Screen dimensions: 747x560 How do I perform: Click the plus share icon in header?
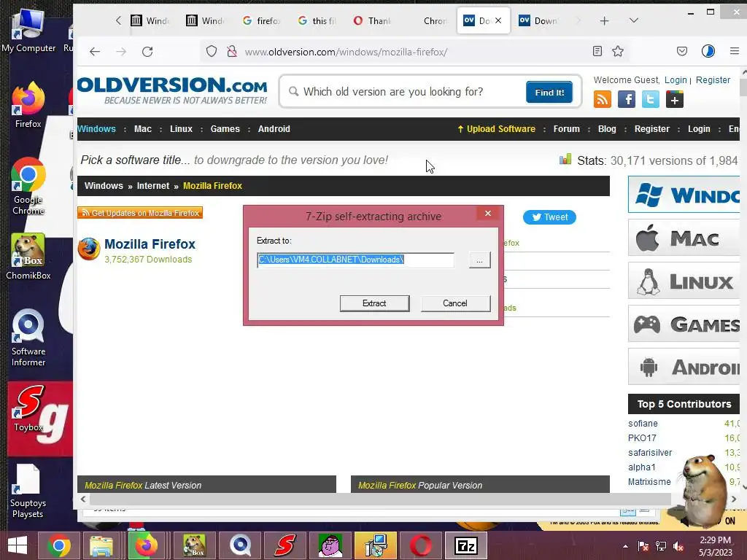click(x=675, y=99)
